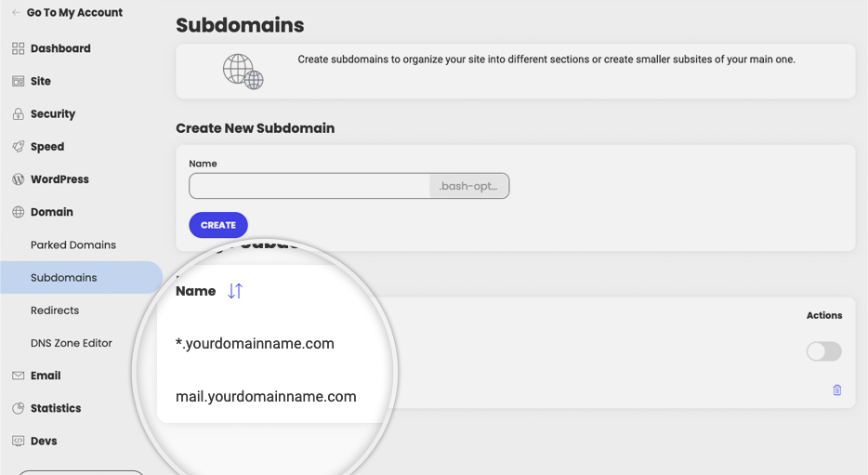This screenshot has height=475, width=868.
Task: Click the Security padlock icon
Action: tap(19, 114)
